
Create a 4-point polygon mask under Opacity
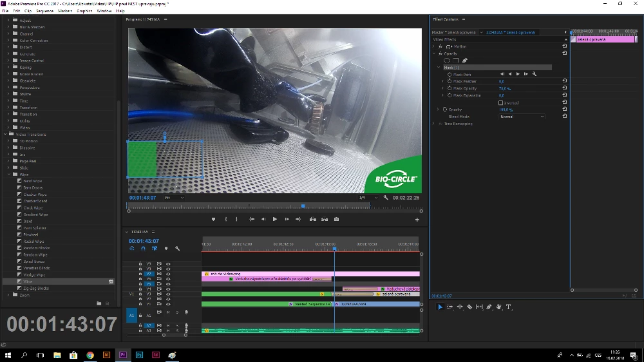pyautogui.click(x=456, y=61)
